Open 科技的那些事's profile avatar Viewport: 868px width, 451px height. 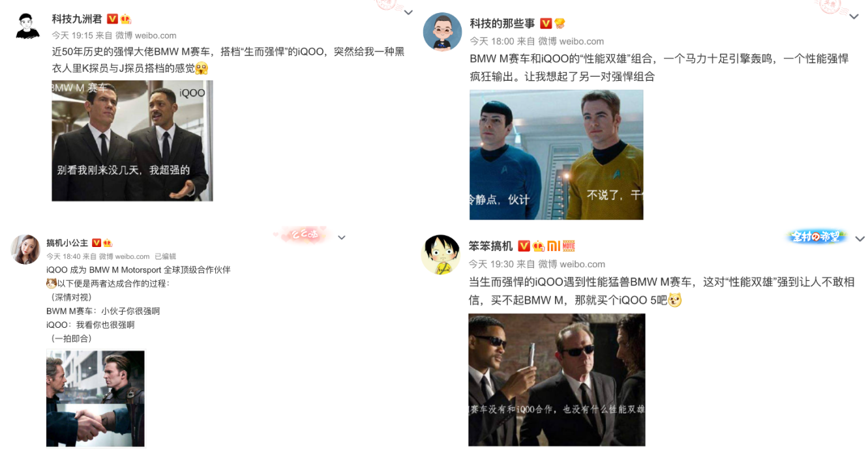tap(442, 31)
